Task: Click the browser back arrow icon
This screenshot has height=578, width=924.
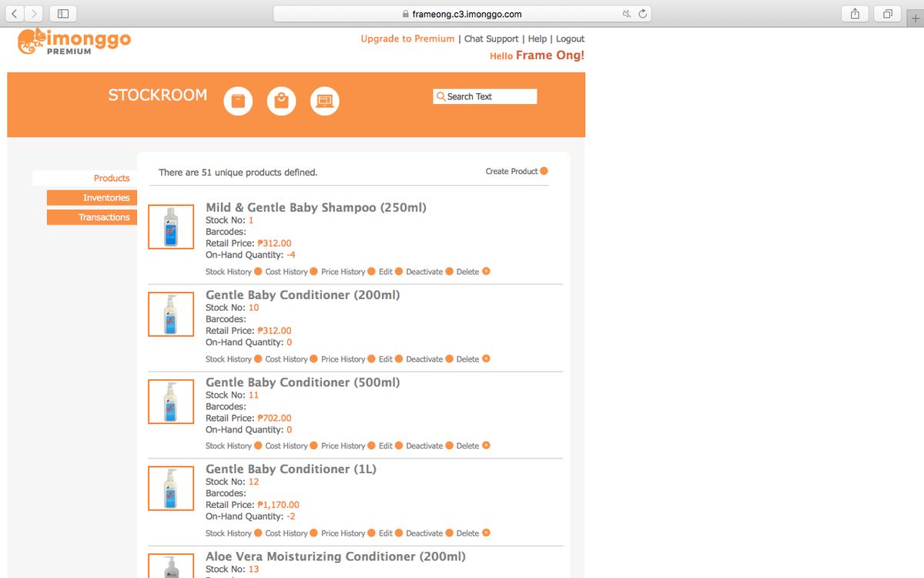Action: click(14, 13)
